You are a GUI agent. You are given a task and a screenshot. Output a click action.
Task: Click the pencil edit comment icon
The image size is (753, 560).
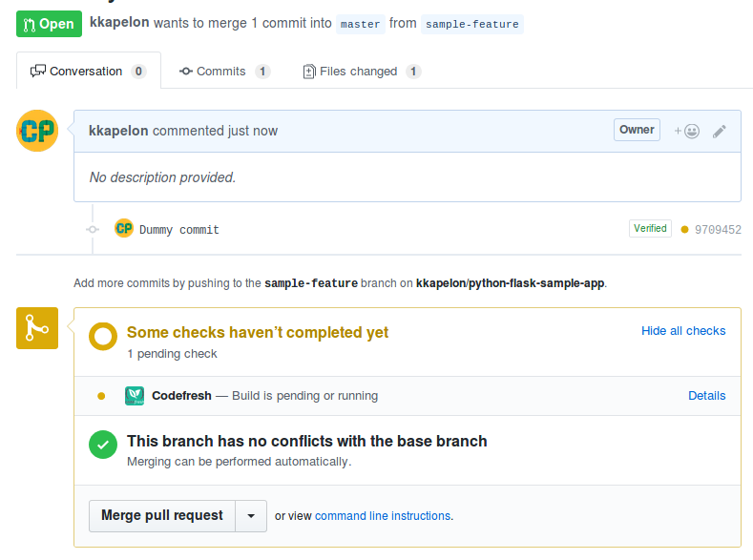(x=720, y=131)
